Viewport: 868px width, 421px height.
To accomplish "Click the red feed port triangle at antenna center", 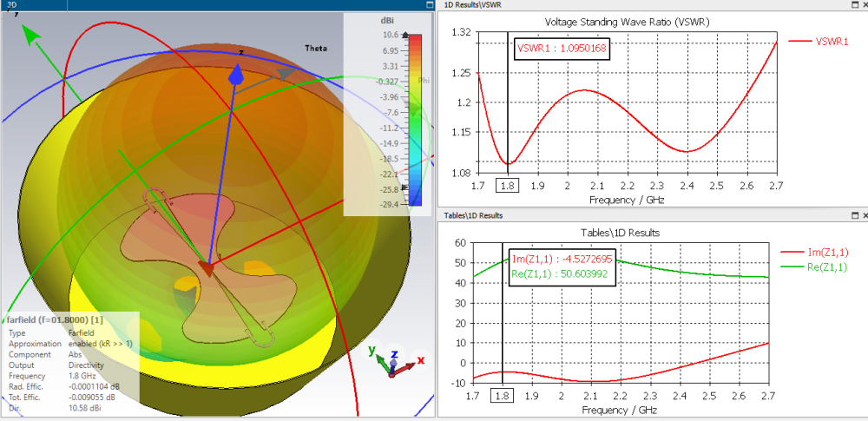I will [206, 269].
